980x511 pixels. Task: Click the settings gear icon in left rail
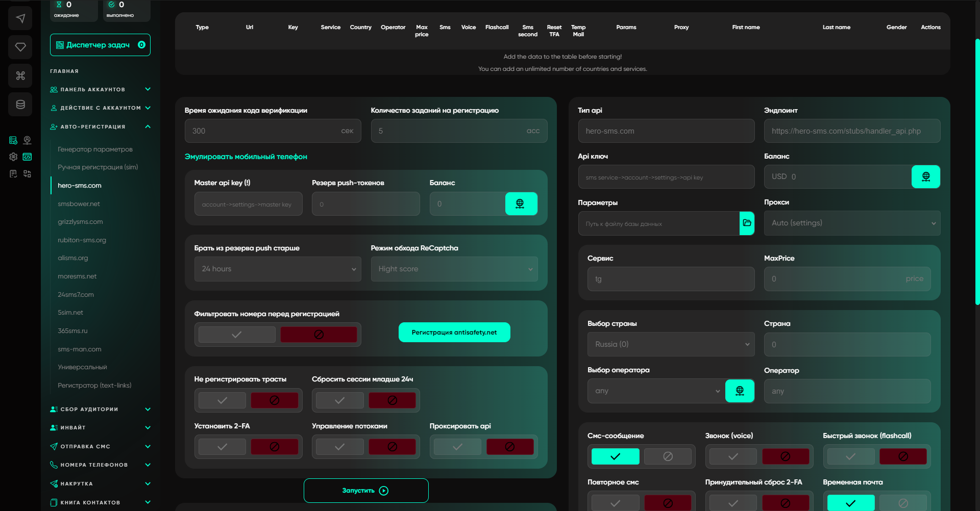coord(13,157)
